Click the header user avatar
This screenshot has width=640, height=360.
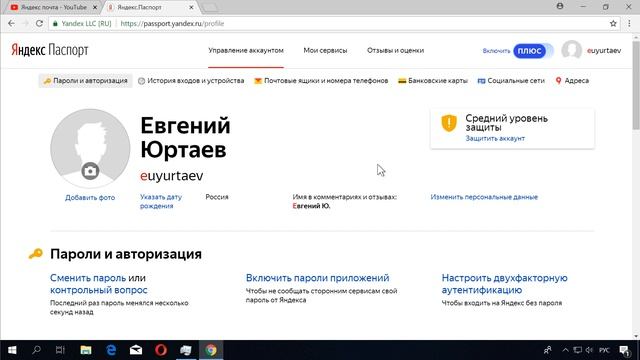pos(571,51)
